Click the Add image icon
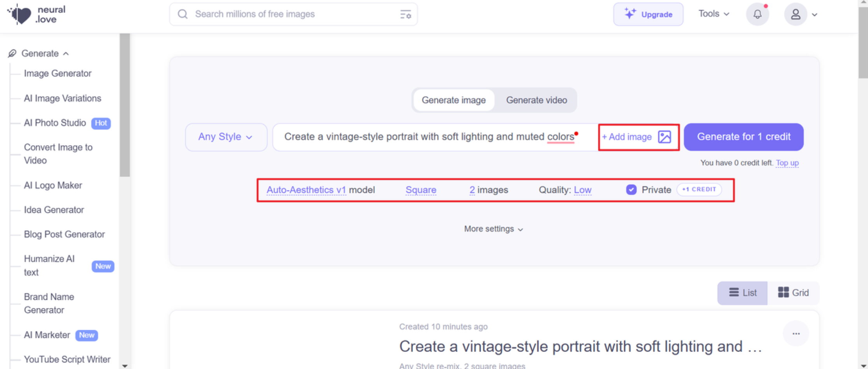 (x=665, y=137)
